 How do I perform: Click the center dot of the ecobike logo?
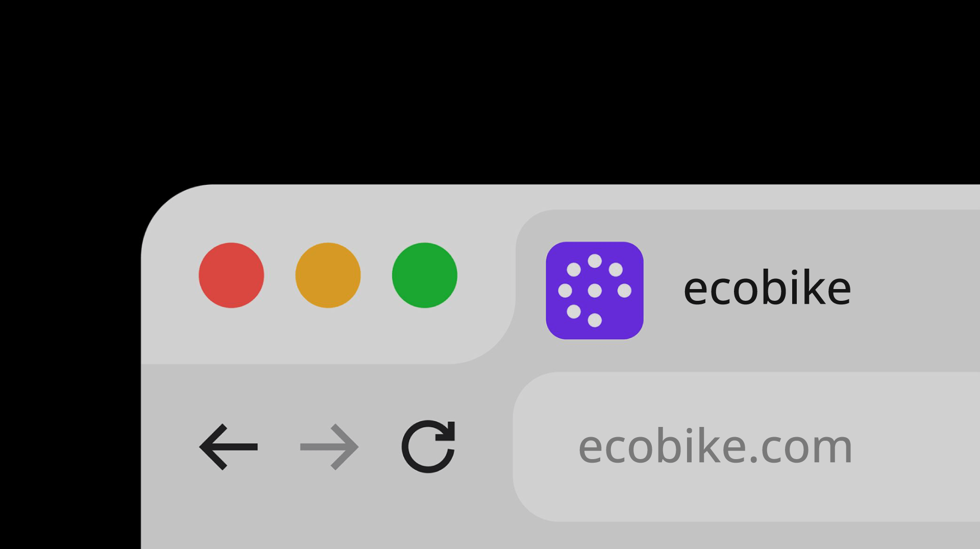click(x=595, y=291)
